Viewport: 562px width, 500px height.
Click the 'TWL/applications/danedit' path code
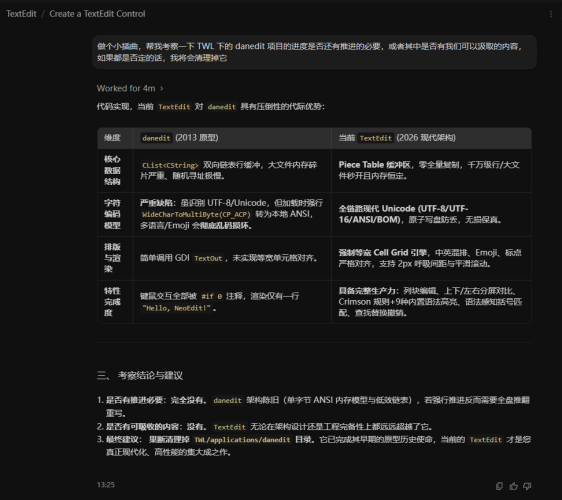pos(242,440)
